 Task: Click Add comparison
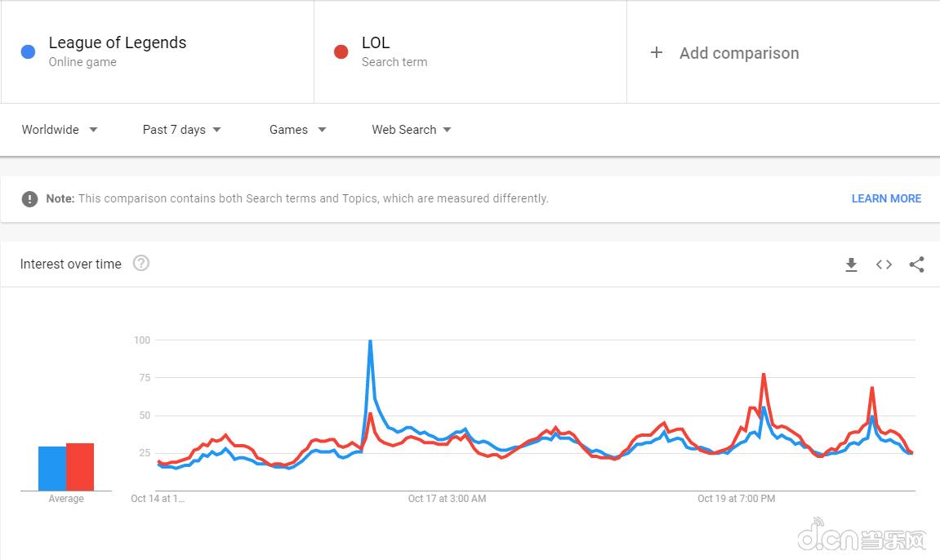[x=739, y=53]
